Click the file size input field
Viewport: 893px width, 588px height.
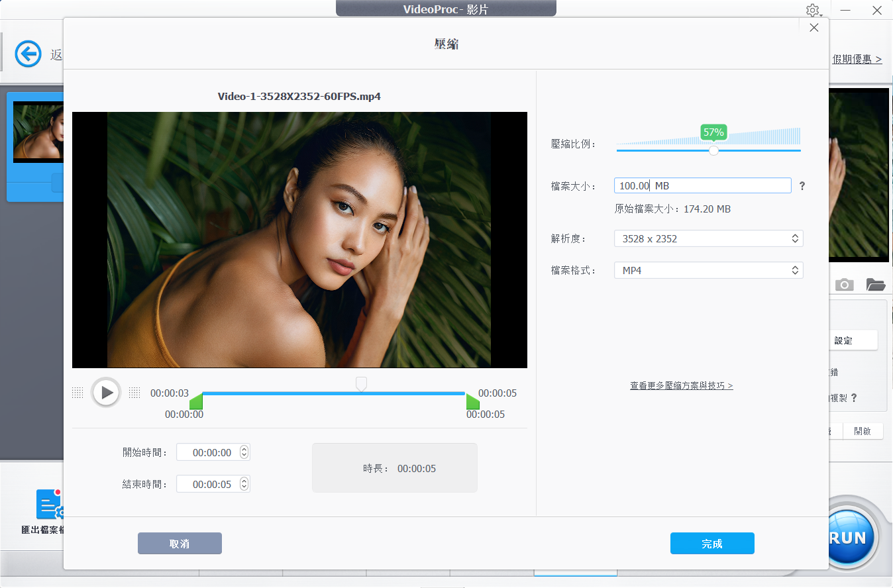coord(702,185)
